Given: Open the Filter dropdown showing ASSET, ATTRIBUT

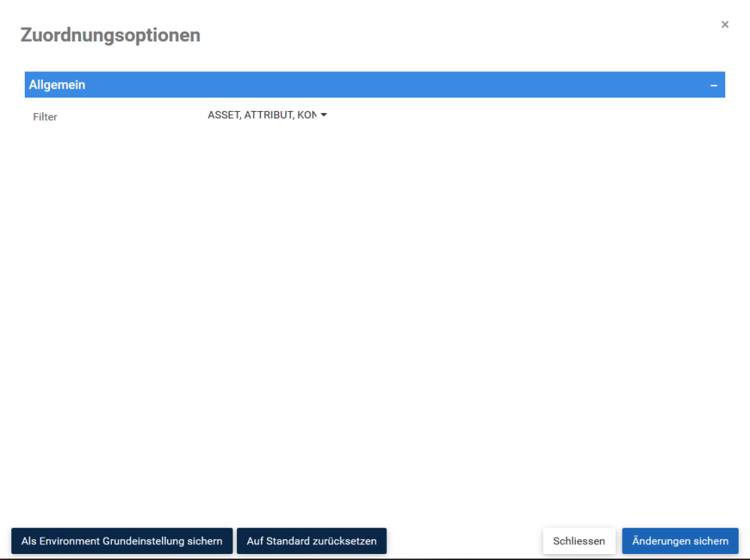Looking at the screenshot, I should pyautogui.click(x=267, y=115).
